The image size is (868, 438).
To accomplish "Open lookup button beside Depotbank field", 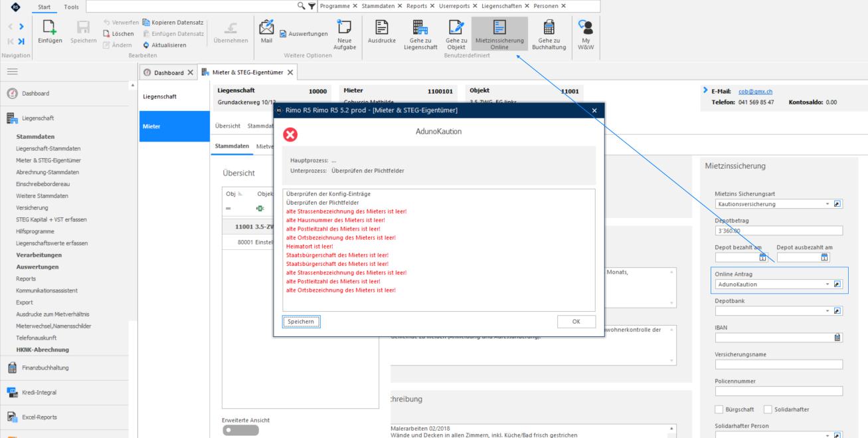I will [837, 310].
